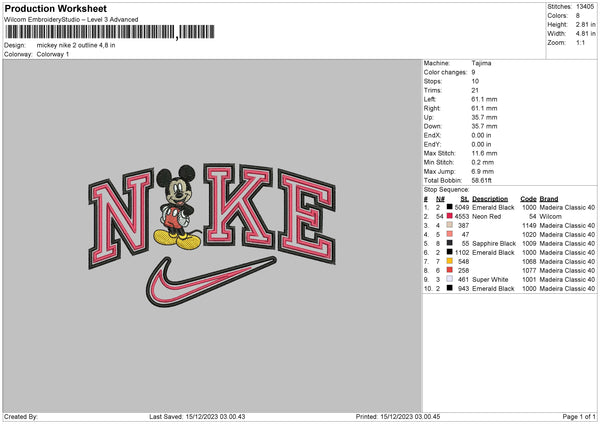Click the Page 1 of 1 label

579,417
